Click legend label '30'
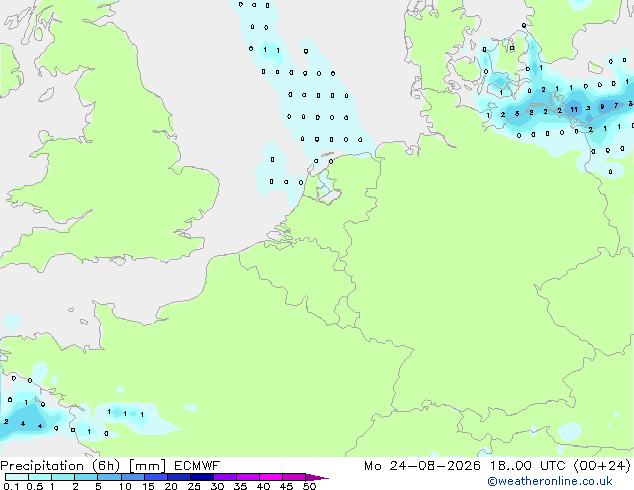634x490 pixels. pos(217,486)
